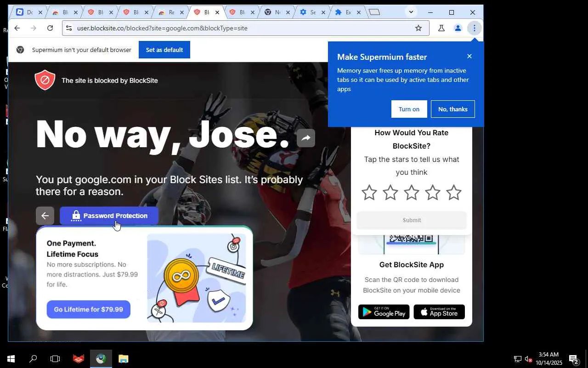Set Supermium as default browser
This screenshot has height=368, width=588.
tap(164, 50)
